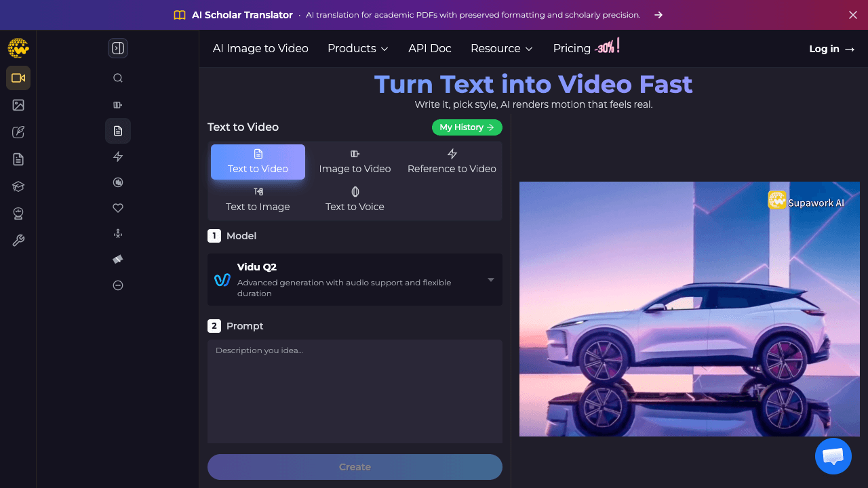The height and width of the screenshot is (488, 868).
Task: Click the ellipsis more icon in the sidebar
Action: coord(117,285)
